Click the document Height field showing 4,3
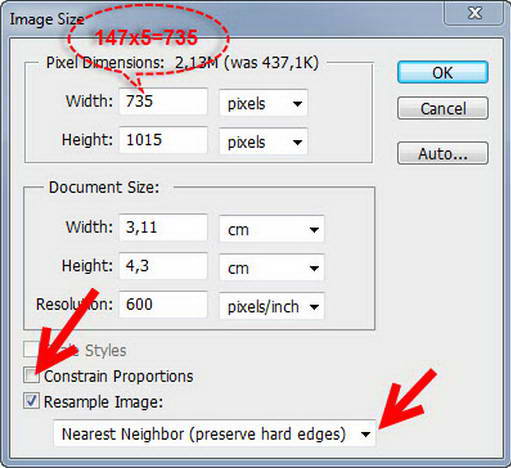511x468 pixels. pos(163,266)
